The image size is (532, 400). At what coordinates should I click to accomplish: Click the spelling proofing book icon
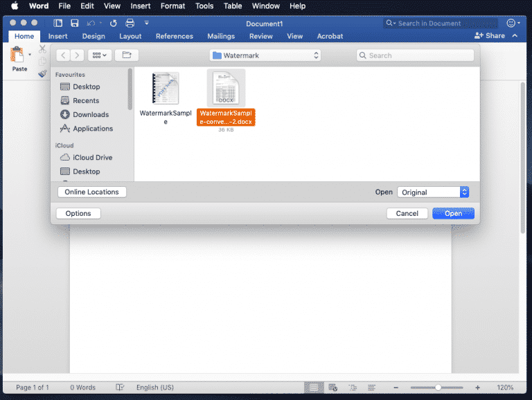(120, 387)
